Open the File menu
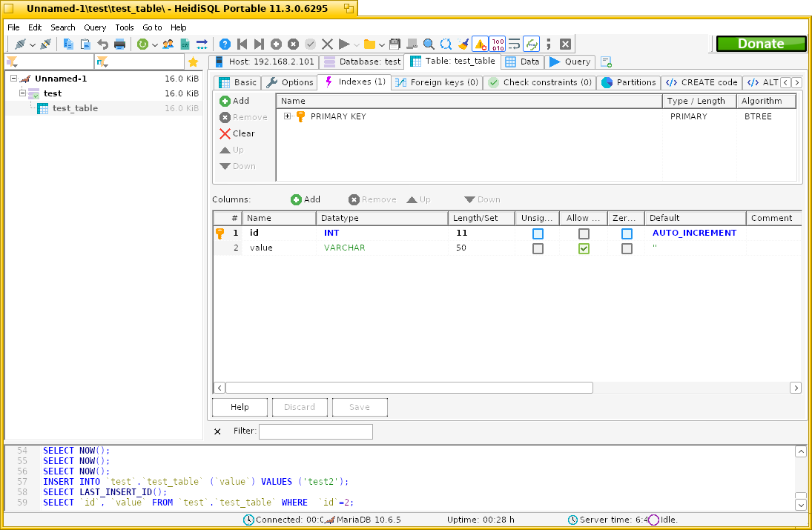 click(13, 27)
